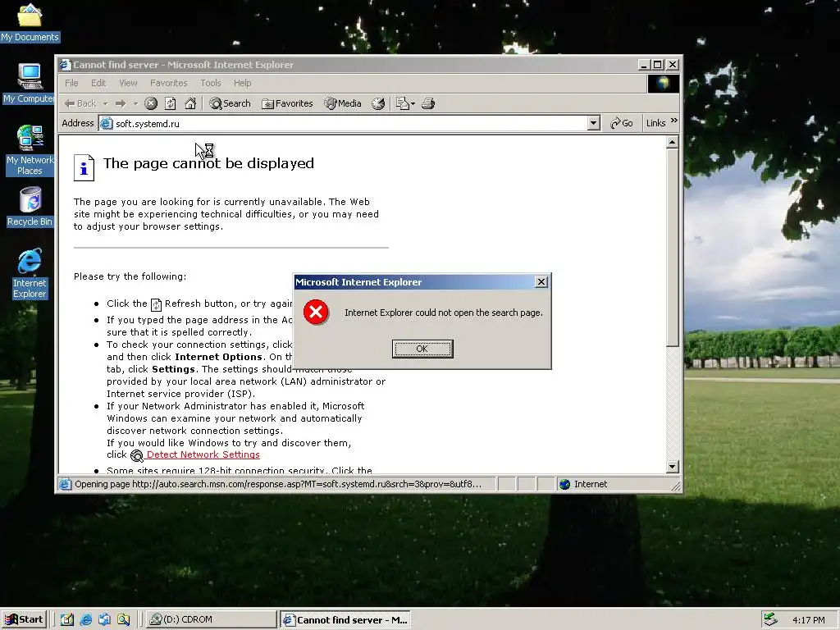
Task: Click the Edit page toolbar icon
Action: 402,103
